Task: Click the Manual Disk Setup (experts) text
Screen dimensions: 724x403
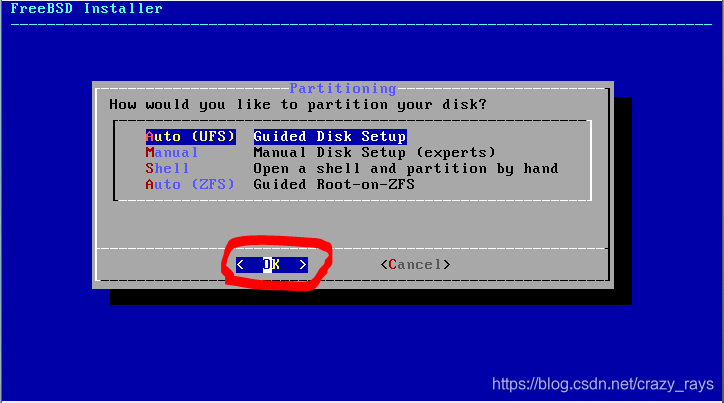Action: coord(374,152)
